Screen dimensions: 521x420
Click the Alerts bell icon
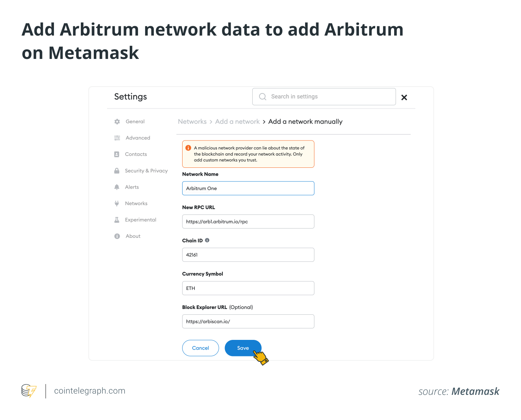coord(117,187)
